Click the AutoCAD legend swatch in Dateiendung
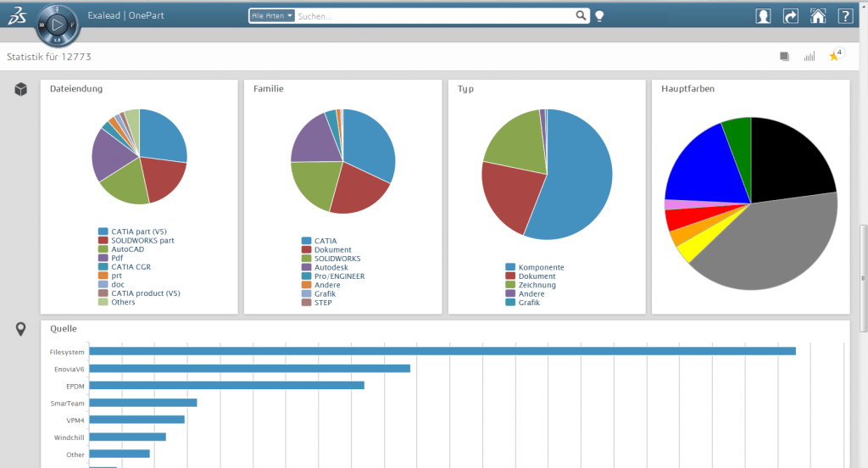Viewport: 868px width, 468px height. pos(103,249)
